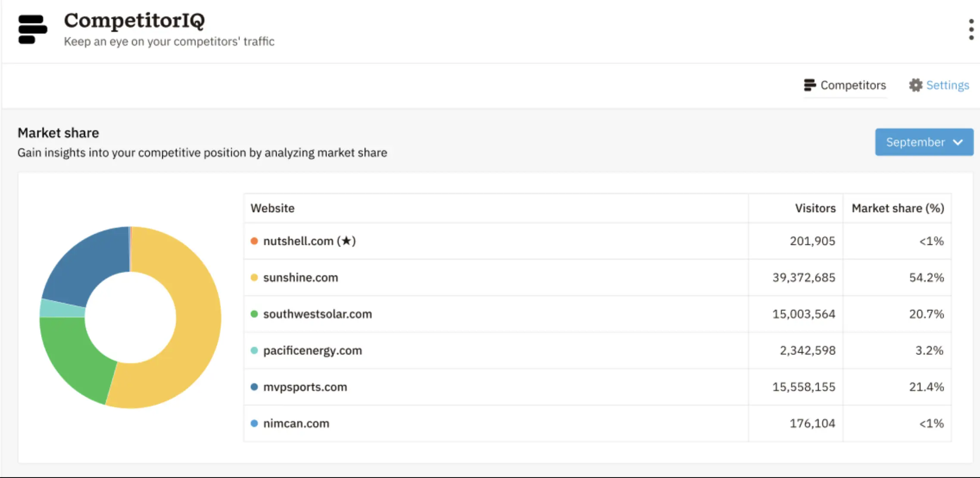Click the Market share (%) column header
The width and height of the screenshot is (980, 478).
(898, 208)
